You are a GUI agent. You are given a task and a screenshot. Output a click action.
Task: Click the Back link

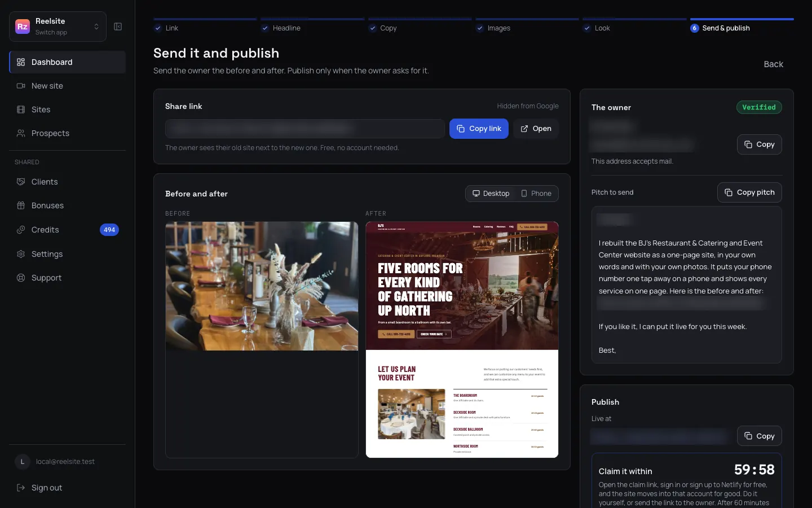coord(773,64)
